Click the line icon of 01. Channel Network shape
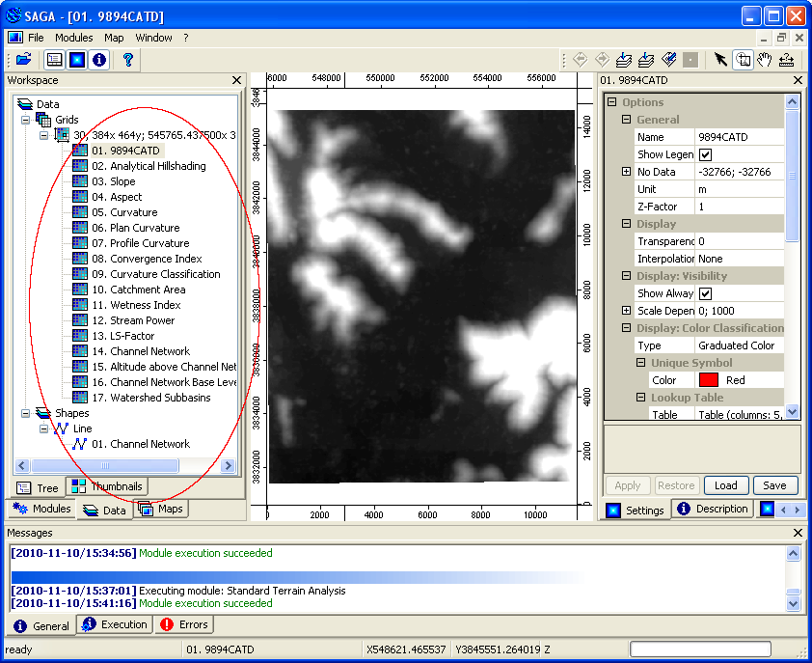 (x=79, y=444)
